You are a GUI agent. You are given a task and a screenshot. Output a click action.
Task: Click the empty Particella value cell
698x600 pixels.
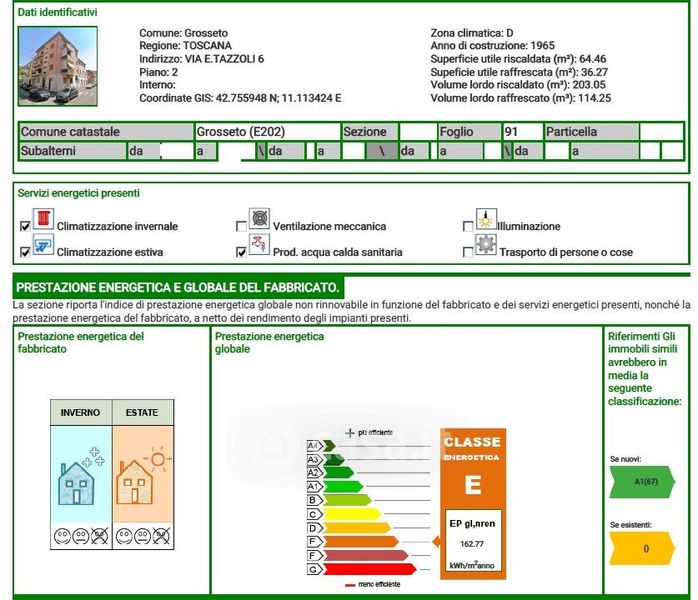661,132
